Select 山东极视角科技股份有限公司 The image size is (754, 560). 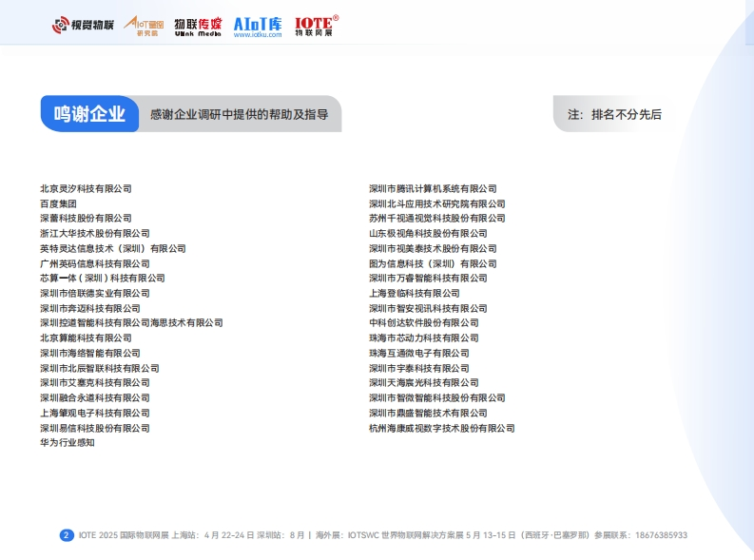point(428,234)
